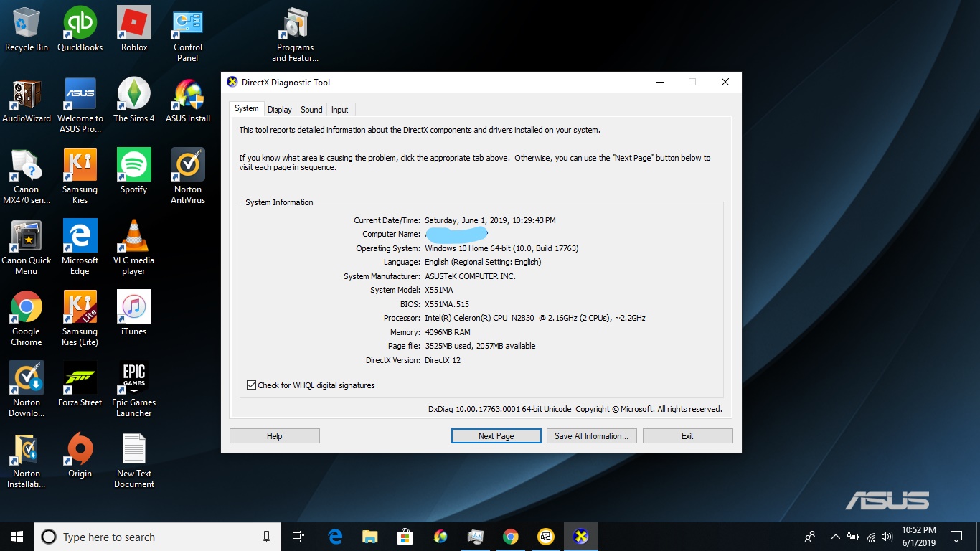Launch Forza Street desktop icon
The height and width of the screenshot is (551, 980).
point(80,385)
